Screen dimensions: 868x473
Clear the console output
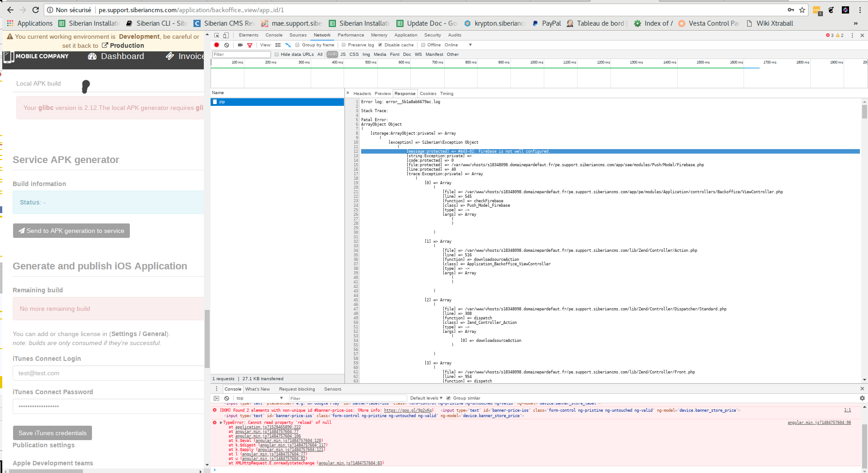click(x=227, y=398)
